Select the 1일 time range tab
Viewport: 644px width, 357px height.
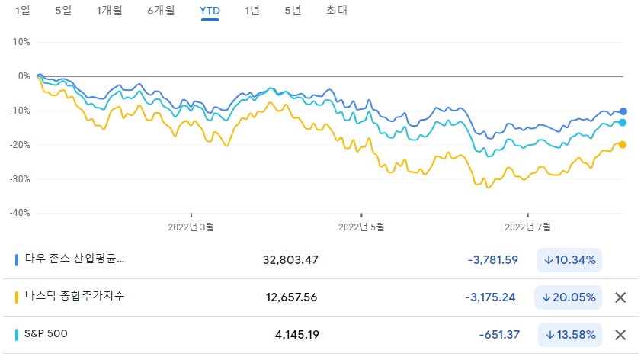[x=23, y=10]
